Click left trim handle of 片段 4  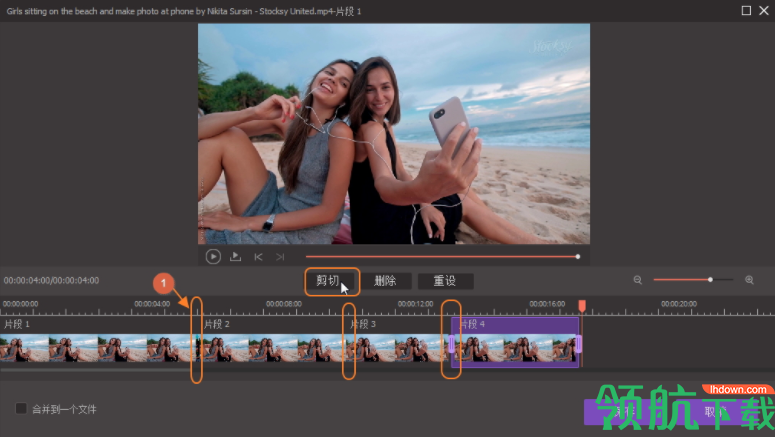(x=452, y=344)
